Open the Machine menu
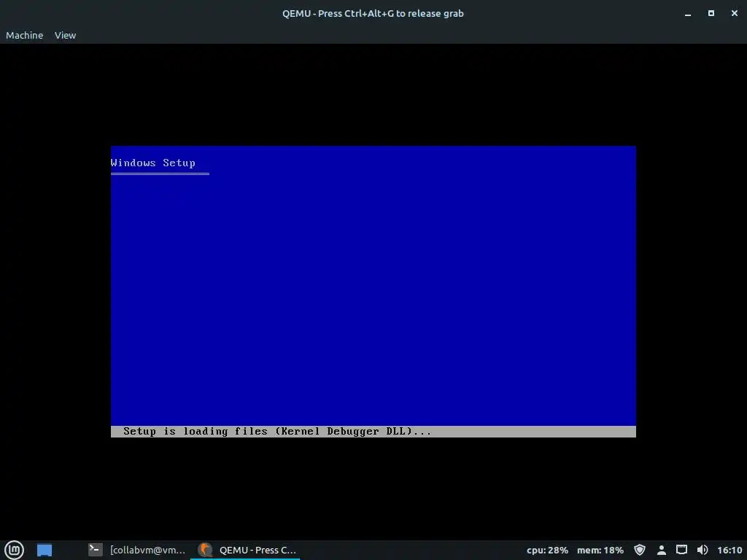Viewport: 747px width, 560px height. [x=24, y=35]
